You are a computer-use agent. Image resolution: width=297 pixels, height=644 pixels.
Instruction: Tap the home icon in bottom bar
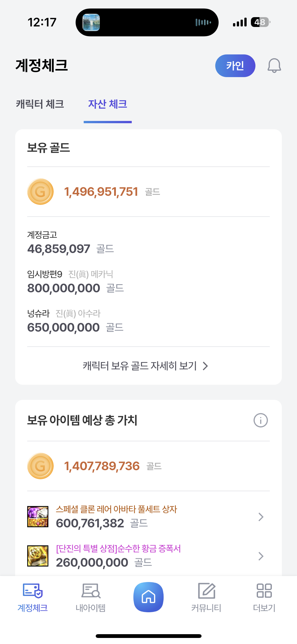point(148,597)
